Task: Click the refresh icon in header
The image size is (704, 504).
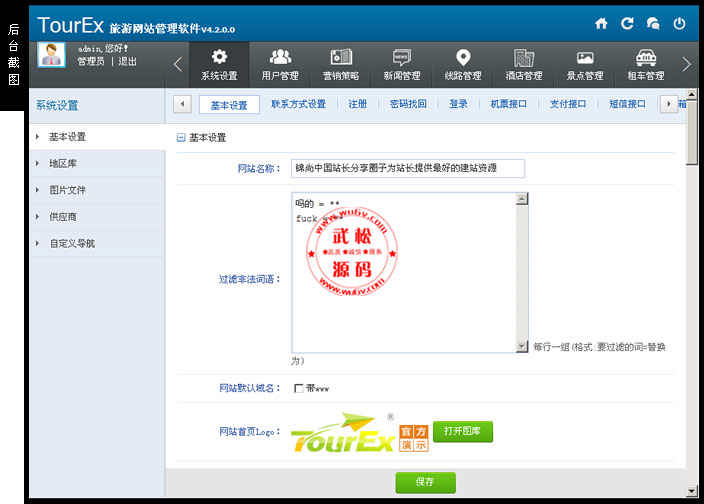Action: (x=627, y=23)
